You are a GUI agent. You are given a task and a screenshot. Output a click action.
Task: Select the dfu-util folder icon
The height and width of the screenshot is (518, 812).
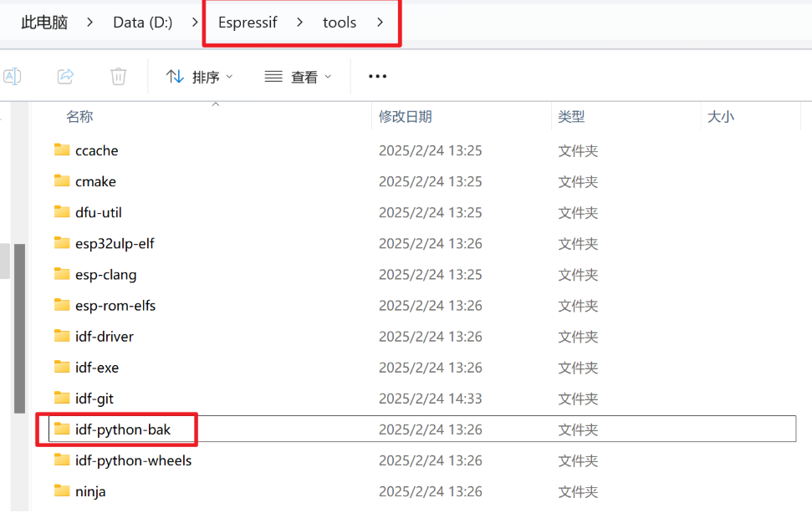(x=62, y=212)
